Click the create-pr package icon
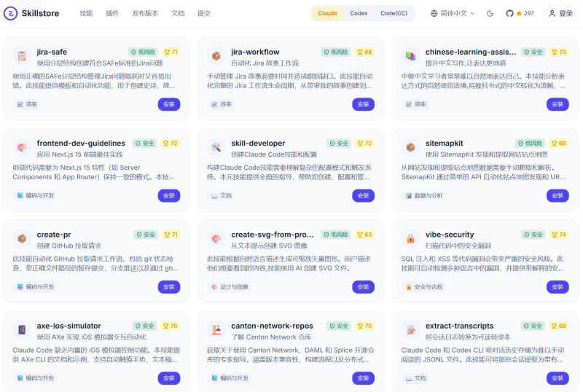 pos(22,238)
